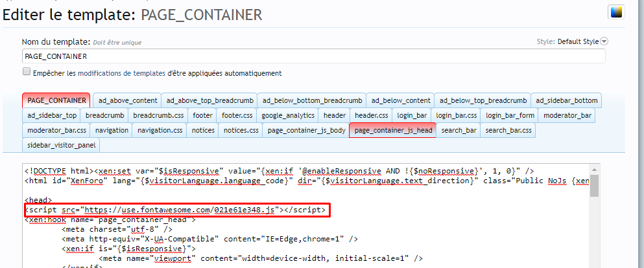Image resolution: width=644 pixels, height=268 pixels.
Task: Click the fontawesome script line in the editor
Action: tap(175, 210)
